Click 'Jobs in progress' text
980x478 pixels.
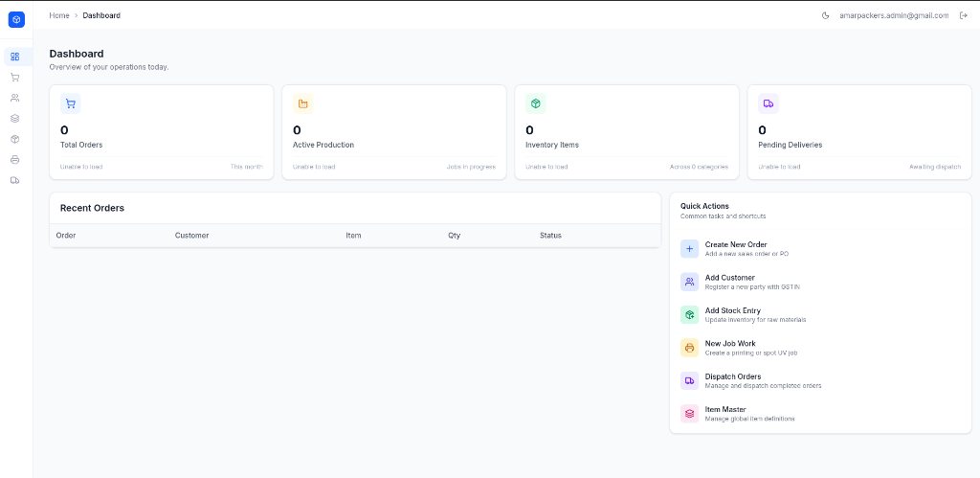coord(471,167)
